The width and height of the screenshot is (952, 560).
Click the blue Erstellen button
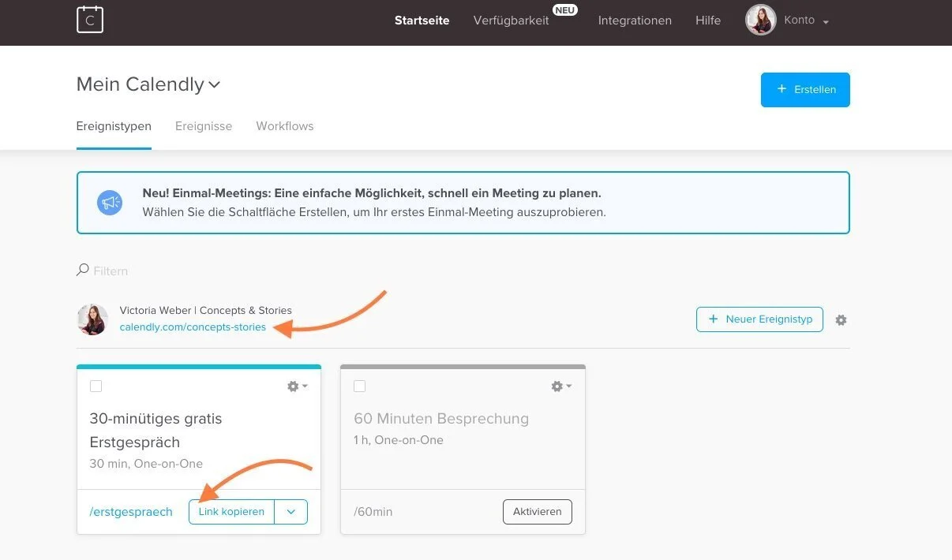[x=805, y=90]
